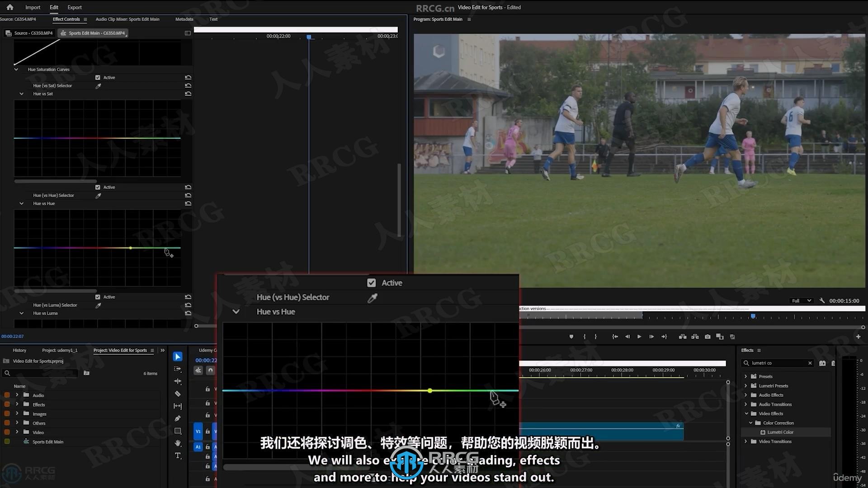Viewport: 868px width, 488px height.
Task: Click the Lift button
Action: point(683,337)
